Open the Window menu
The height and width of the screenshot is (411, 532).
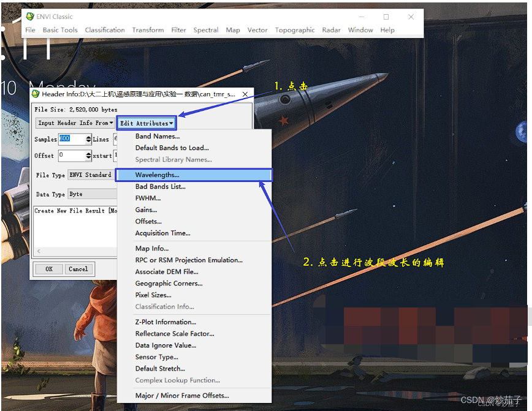click(360, 30)
